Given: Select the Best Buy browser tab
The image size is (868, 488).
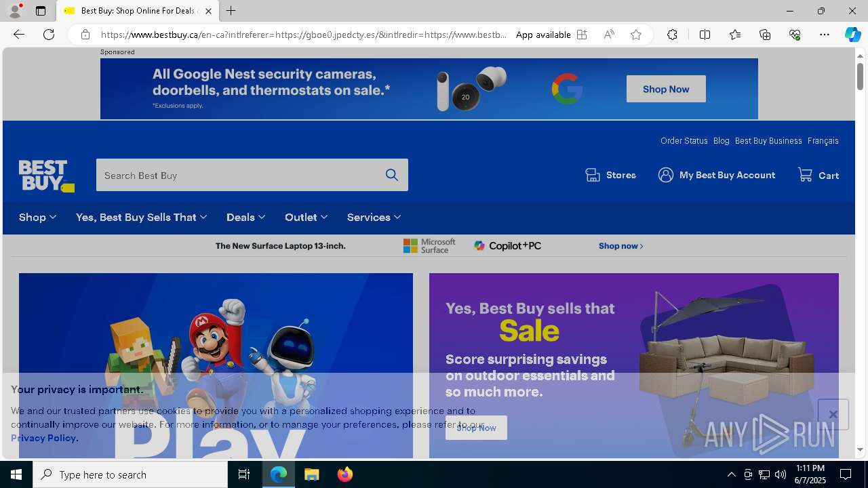Looking at the screenshot, I should pyautogui.click(x=138, y=11).
